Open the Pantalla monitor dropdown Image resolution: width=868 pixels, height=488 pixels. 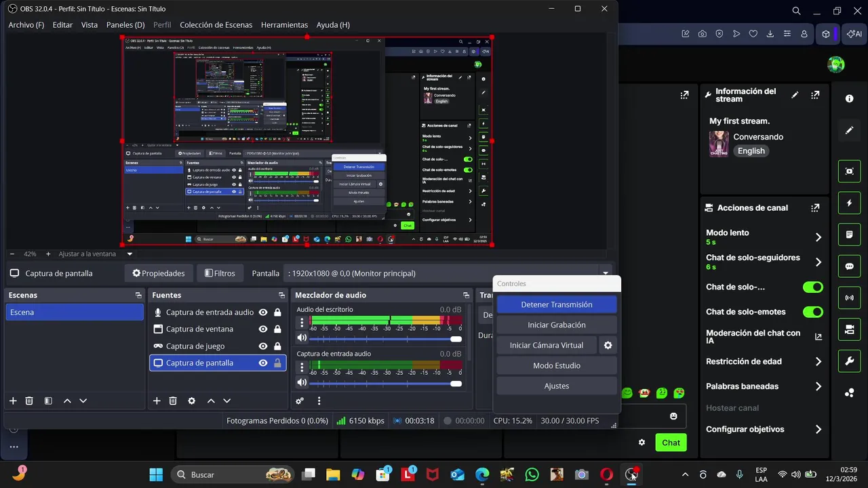tap(448, 273)
